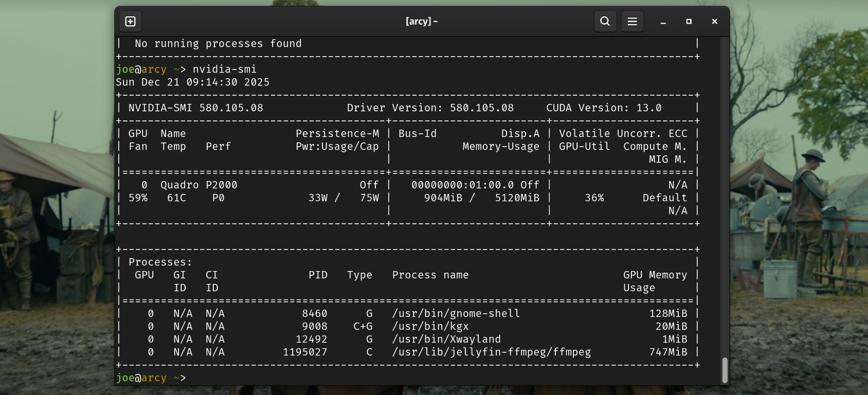Click the terminal vertical scrollbar thumb
868x395 pixels.
[x=725, y=370]
